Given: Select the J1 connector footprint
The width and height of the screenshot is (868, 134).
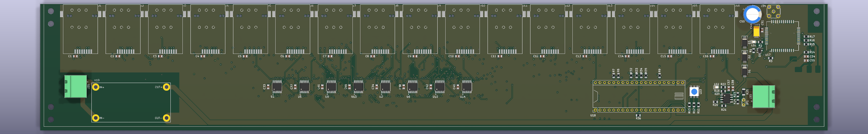Looking at the screenshot, I should pos(80,29).
